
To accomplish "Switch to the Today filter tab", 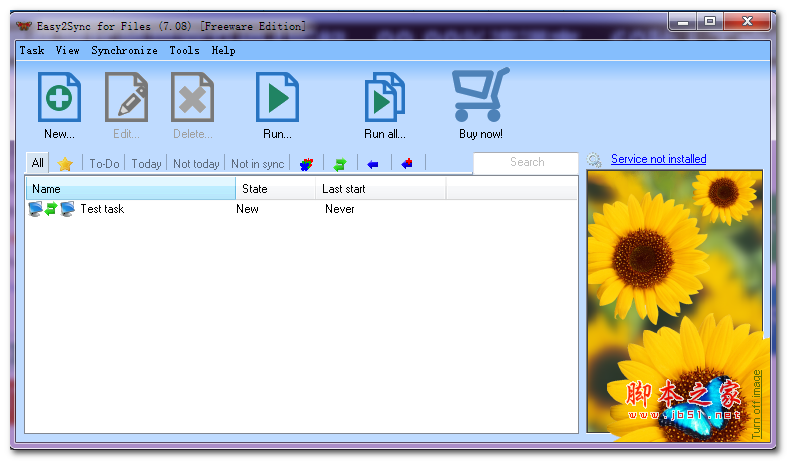I will (x=146, y=164).
